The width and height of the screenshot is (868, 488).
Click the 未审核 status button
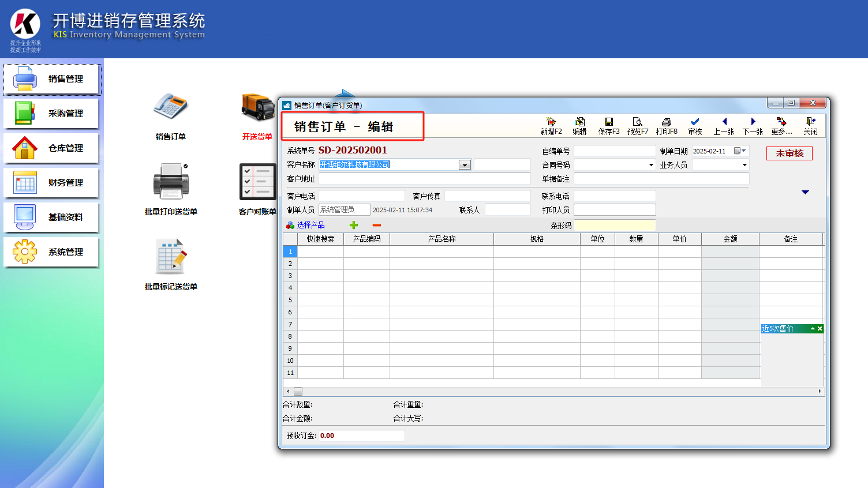tap(790, 153)
